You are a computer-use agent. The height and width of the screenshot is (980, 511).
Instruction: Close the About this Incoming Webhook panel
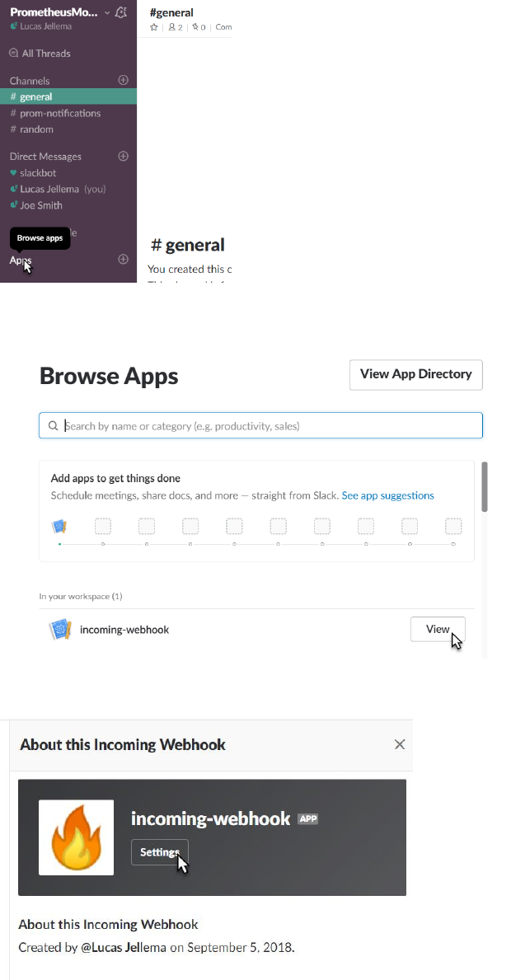click(x=400, y=744)
